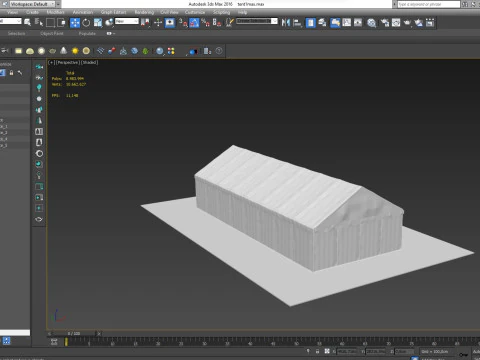The image size is (480, 360).
Task: Click the lock icon in scene explorer header
Action: (x=11, y=72)
